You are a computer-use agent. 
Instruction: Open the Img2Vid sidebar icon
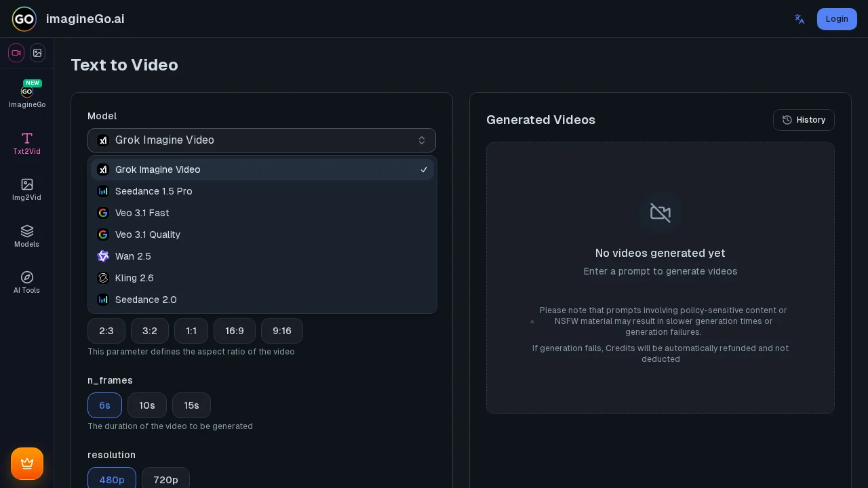pyautogui.click(x=27, y=190)
